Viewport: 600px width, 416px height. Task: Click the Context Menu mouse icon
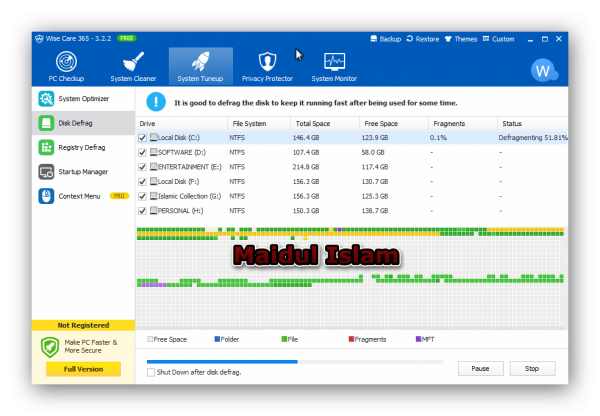[46, 196]
